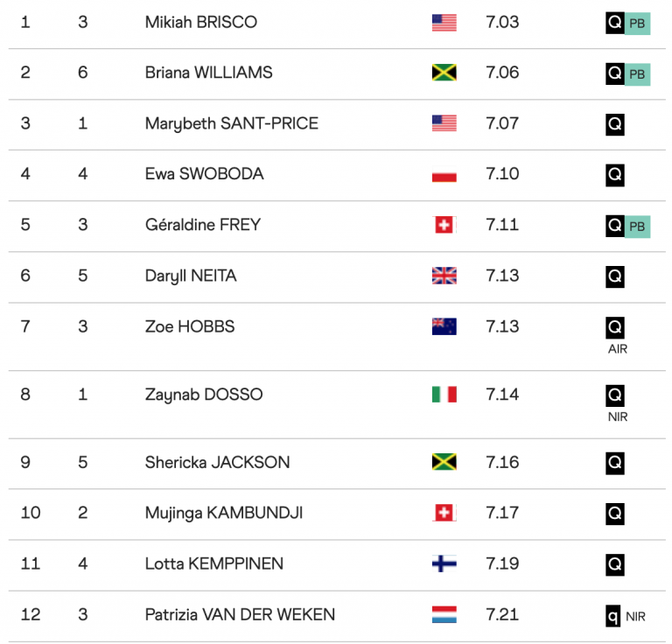Click the Q badge in Lotta Kemppinen's row
The image size is (672, 644).
click(x=615, y=564)
